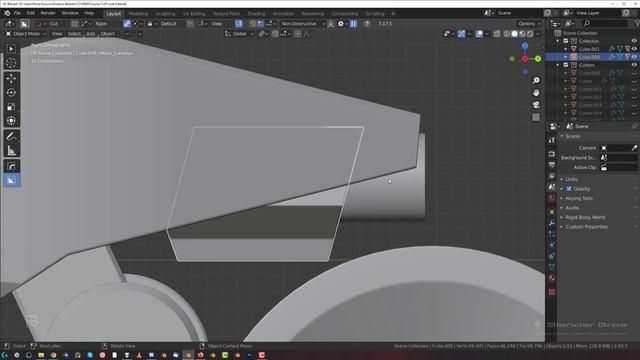Open the Object Data mesh properties tab
The image size is (640, 360).
[552, 267]
